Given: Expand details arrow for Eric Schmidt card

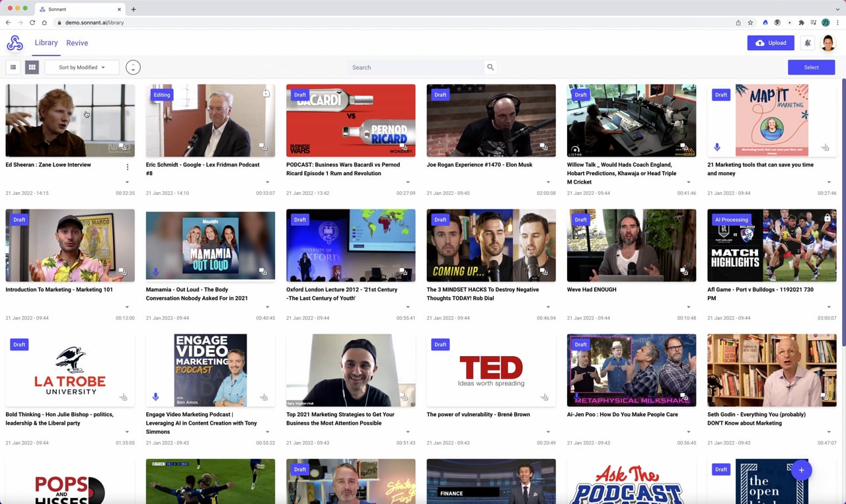Looking at the screenshot, I should (x=268, y=182).
